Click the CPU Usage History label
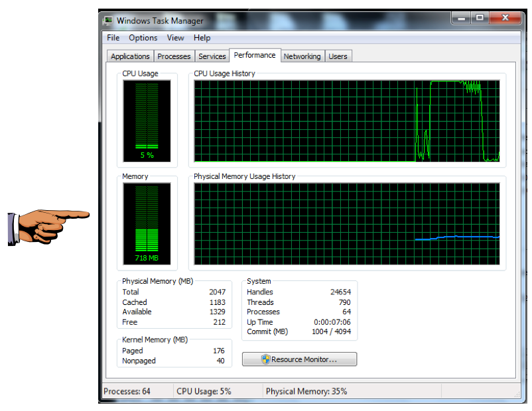The height and width of the screenshot is (411, 532). click(224, 74)
